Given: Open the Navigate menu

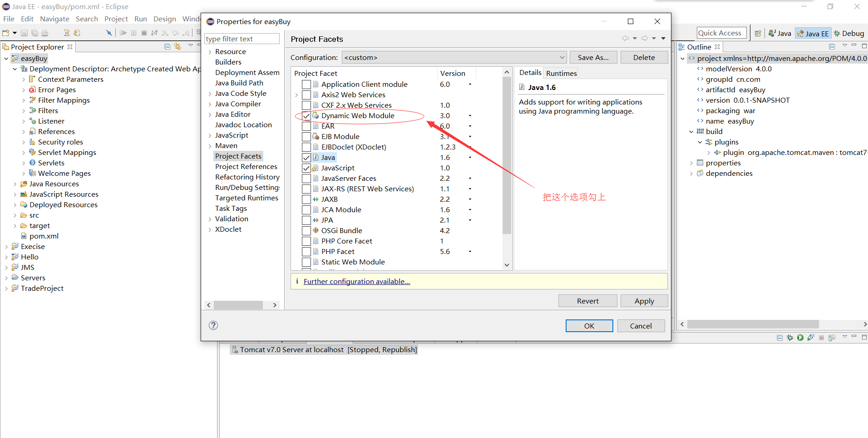Looking at the screenshot, I should coord(54,19).
